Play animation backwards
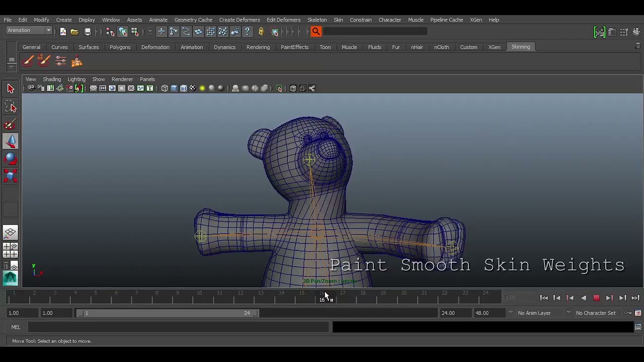Image resolution: width=644 pixels, height=362 pixels. coord(583,298)
